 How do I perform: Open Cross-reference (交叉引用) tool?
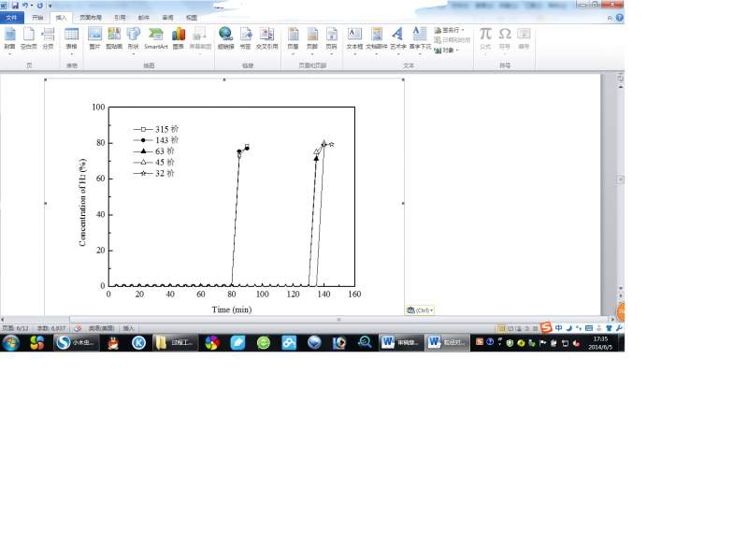267,38
